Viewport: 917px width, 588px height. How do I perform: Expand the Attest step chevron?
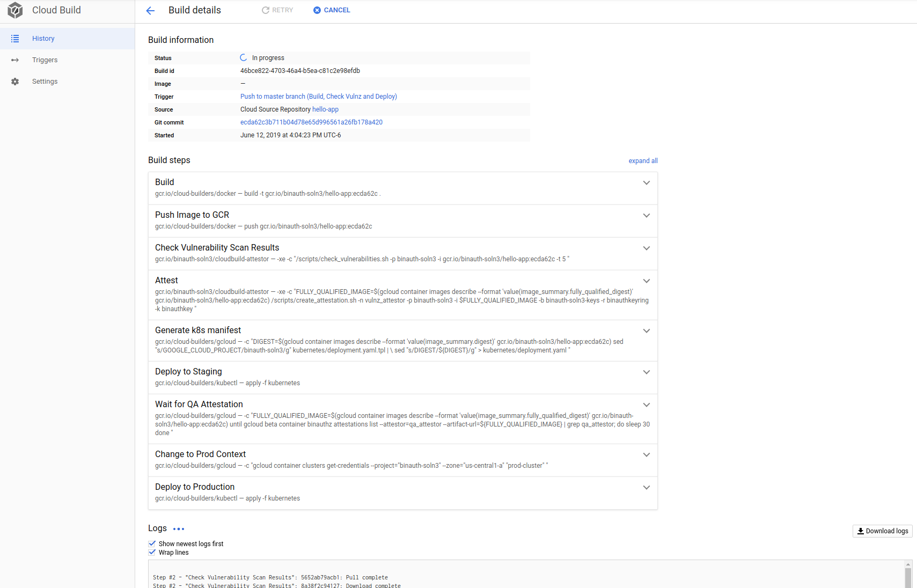click(x=647, y=281)
